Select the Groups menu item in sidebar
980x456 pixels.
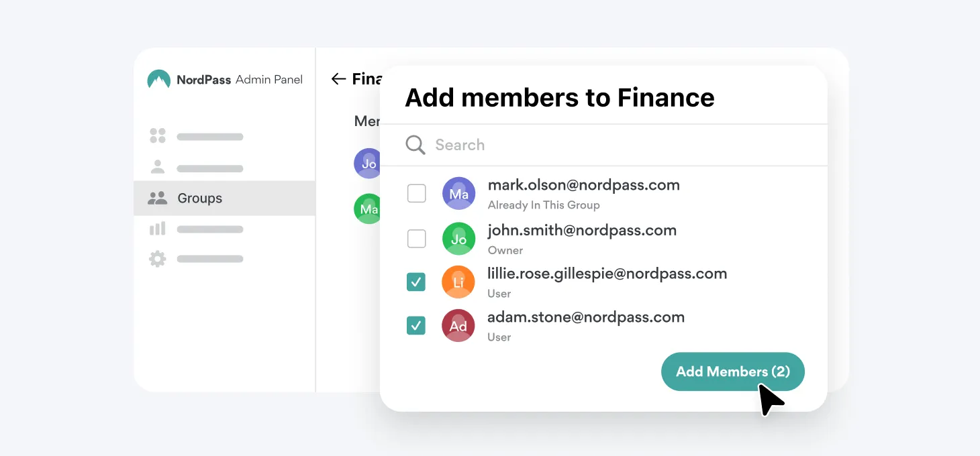(199, 198)
